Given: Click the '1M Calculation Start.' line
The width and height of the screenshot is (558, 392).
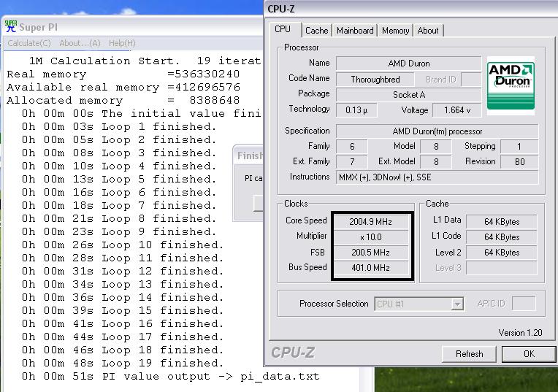Looking at the screenshot, I should (x=145, y=61).
